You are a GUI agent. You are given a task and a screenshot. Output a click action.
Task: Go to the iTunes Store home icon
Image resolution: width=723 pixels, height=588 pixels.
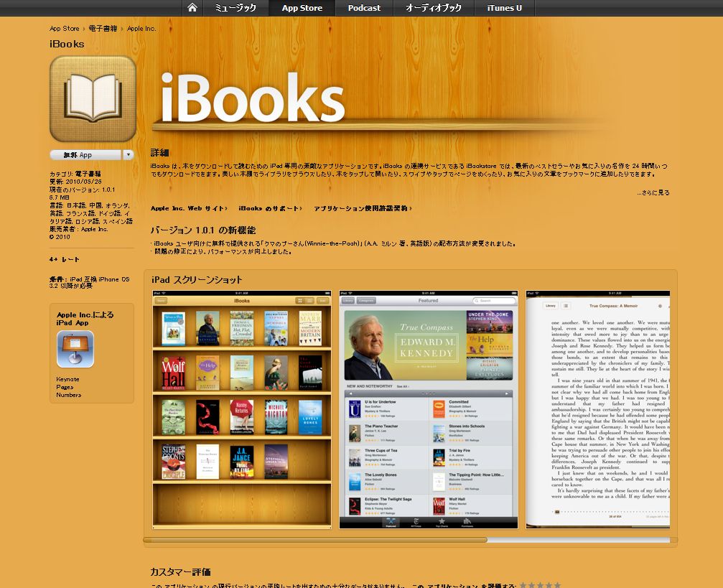coord(192,8)
